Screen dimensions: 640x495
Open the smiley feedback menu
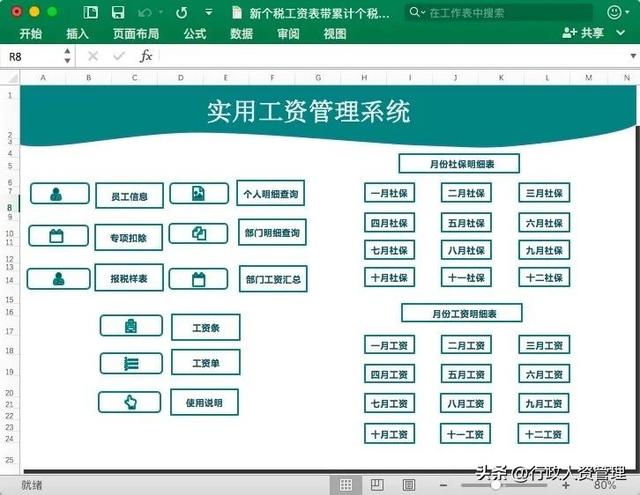(x=618, y=13)
